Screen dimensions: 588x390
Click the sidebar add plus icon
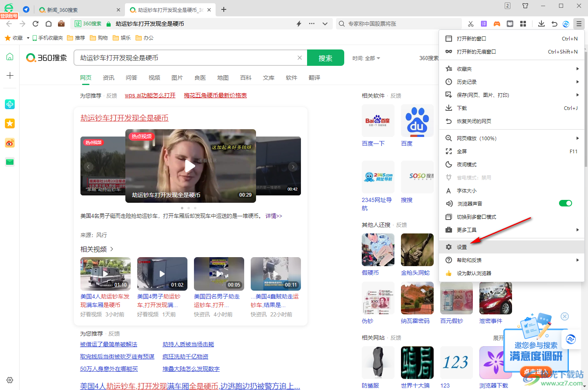coord(10,76)
